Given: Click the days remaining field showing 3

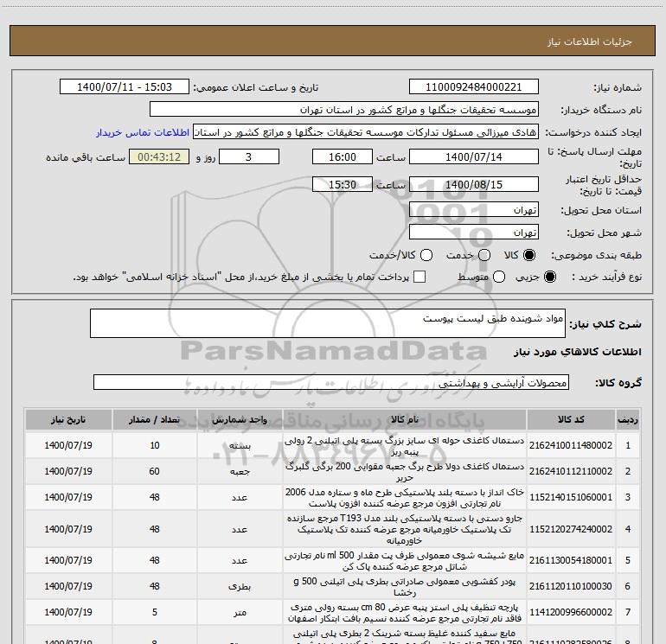Looking at the screenshot, I should (x=249, y=156).
